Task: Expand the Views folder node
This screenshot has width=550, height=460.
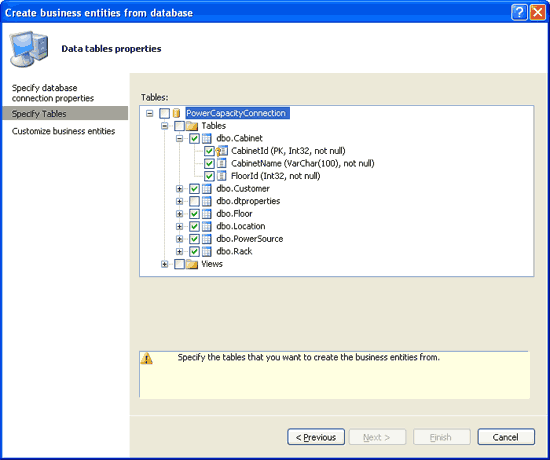Action: click(165, 264)
